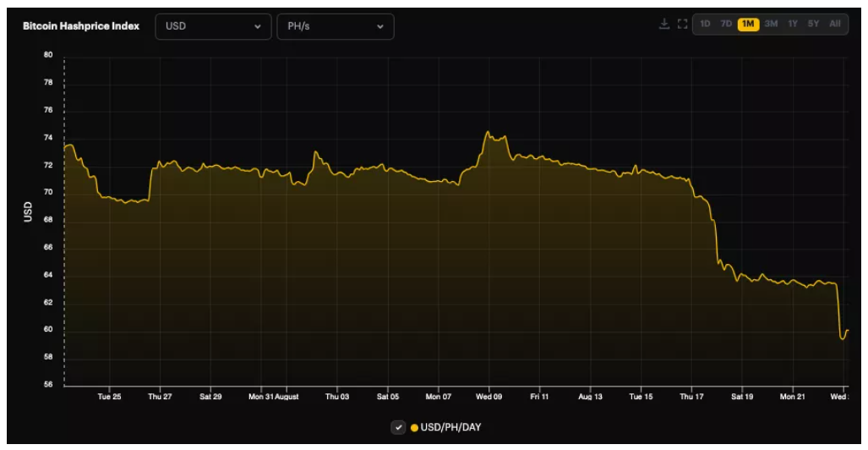Image resolution: width=868 pixels, height=450 pixels.
Task: Open the PH/s unit dropdown
Action: (x=335, y=26)
